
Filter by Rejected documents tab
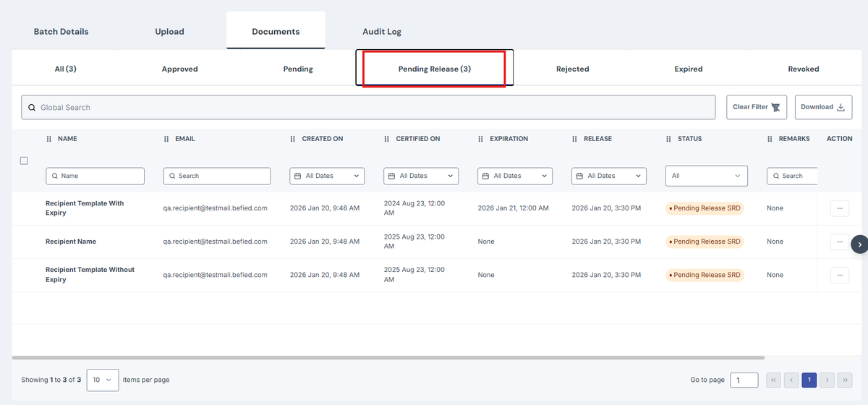pyautogui.click(x=572, y=69)
